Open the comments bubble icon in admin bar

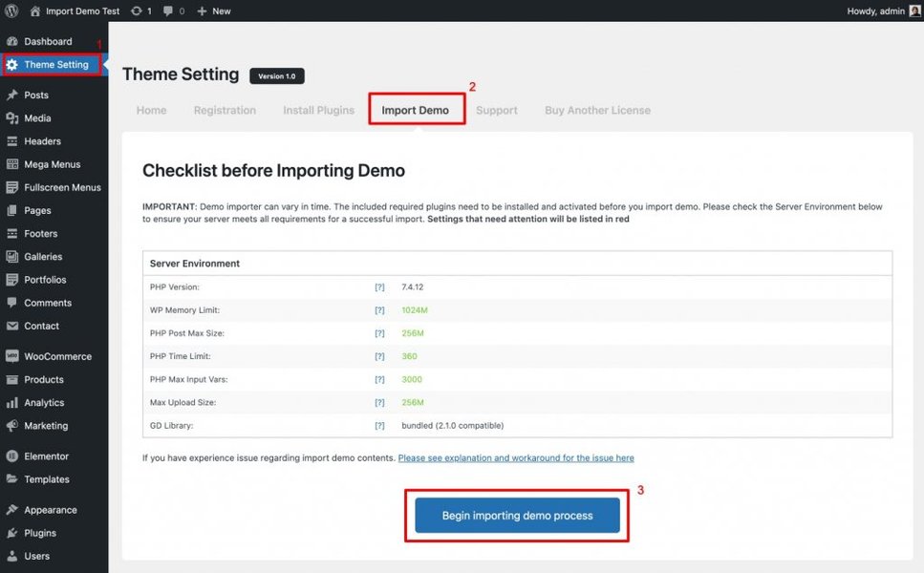tap(168, 11)
